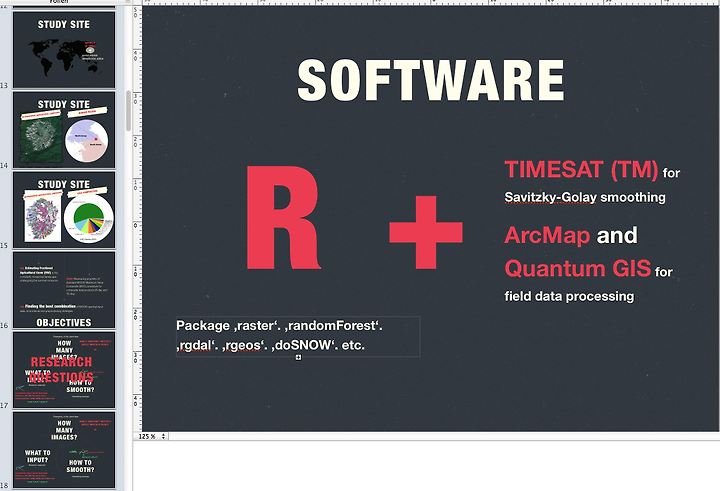The width and height of the screenshot is (720, 491).
Task: Click 'field data processing' text line
Action: pos(569,296)
